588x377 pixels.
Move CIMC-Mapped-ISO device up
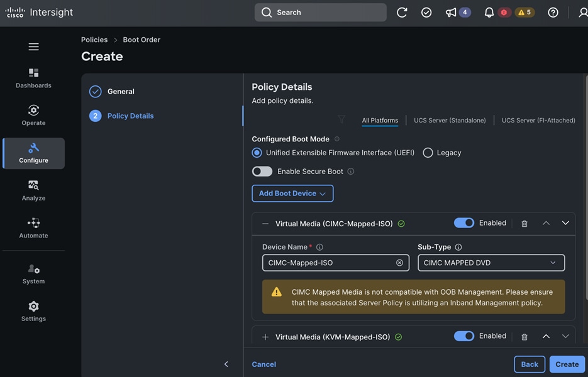546,223
